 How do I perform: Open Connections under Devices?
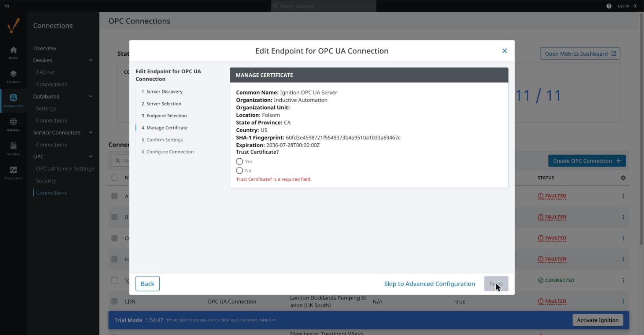(x=51, y=85)
